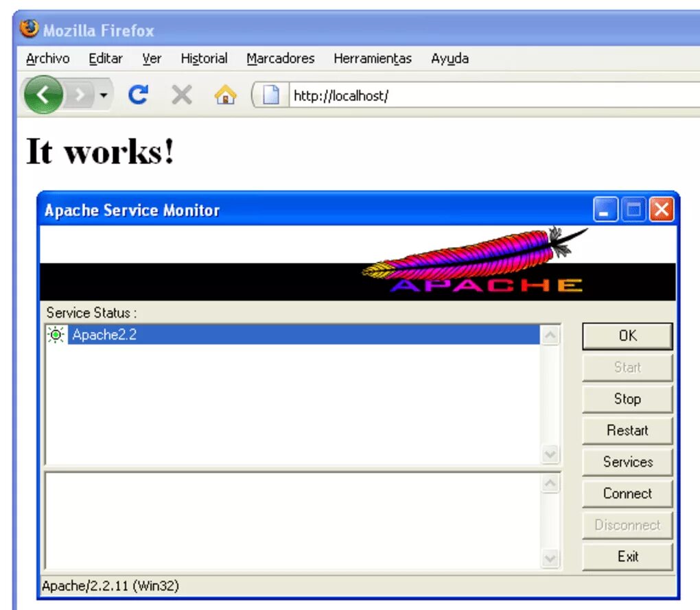Screen dimensions: 700x610
Task: Click Connect to another computer
Action: 627,493
